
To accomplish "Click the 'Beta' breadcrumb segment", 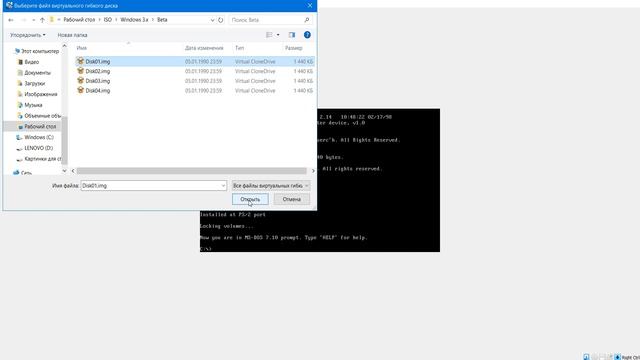I will click(x=162, y=20).
